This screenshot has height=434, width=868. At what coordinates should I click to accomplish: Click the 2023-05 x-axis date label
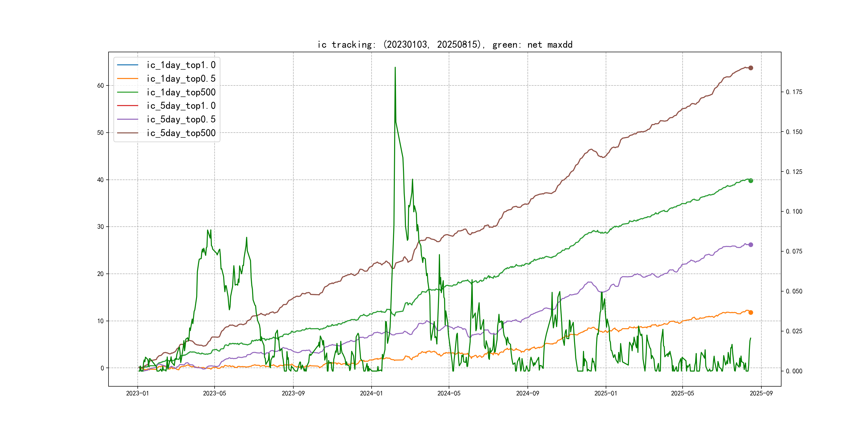click(x=214, y=393)
